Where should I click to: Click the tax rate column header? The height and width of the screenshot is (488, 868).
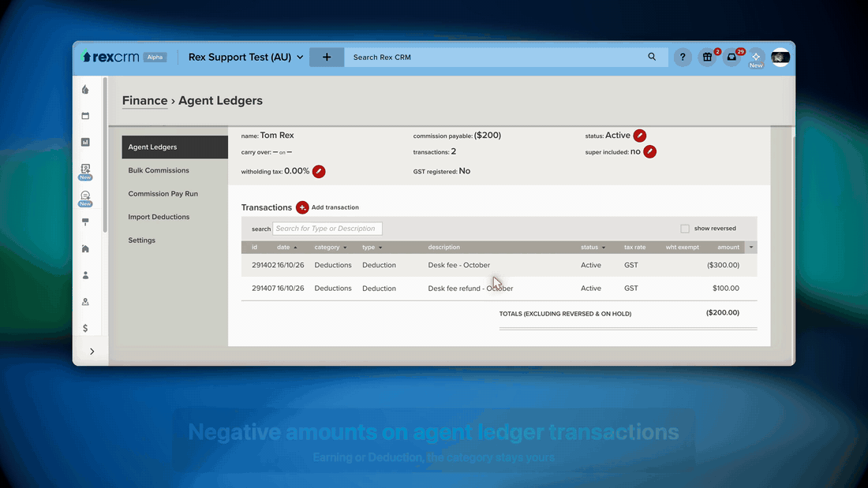635,248
